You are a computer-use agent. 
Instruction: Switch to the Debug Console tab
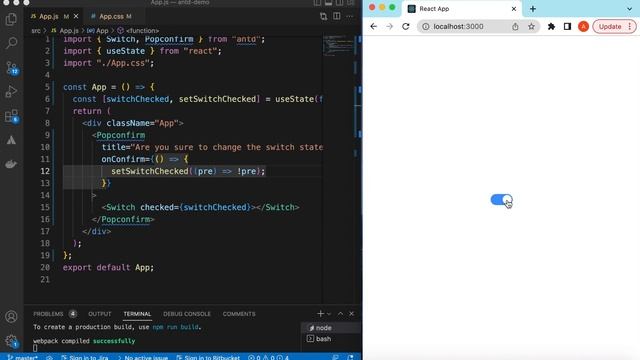tap(187, 314)
